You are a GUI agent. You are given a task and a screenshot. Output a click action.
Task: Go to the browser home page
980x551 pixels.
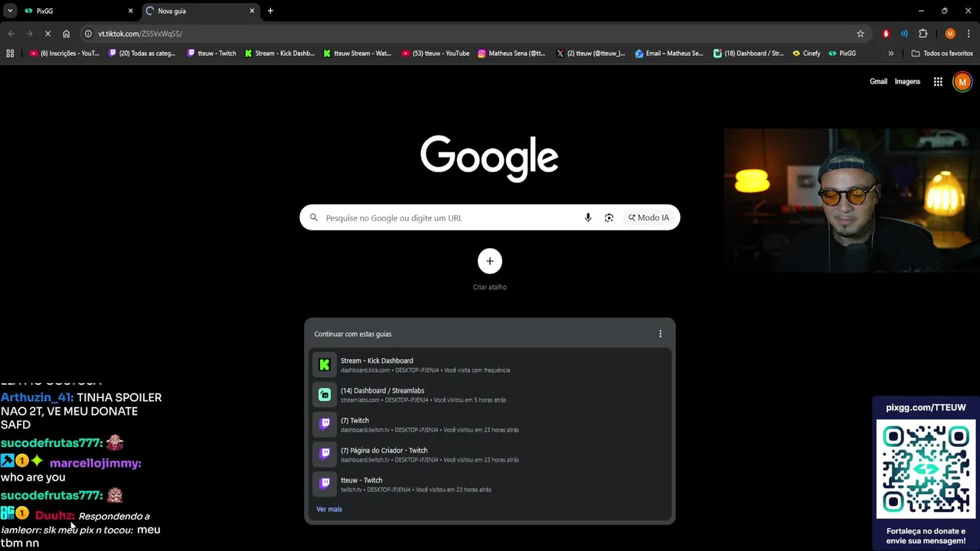[66, 34]
